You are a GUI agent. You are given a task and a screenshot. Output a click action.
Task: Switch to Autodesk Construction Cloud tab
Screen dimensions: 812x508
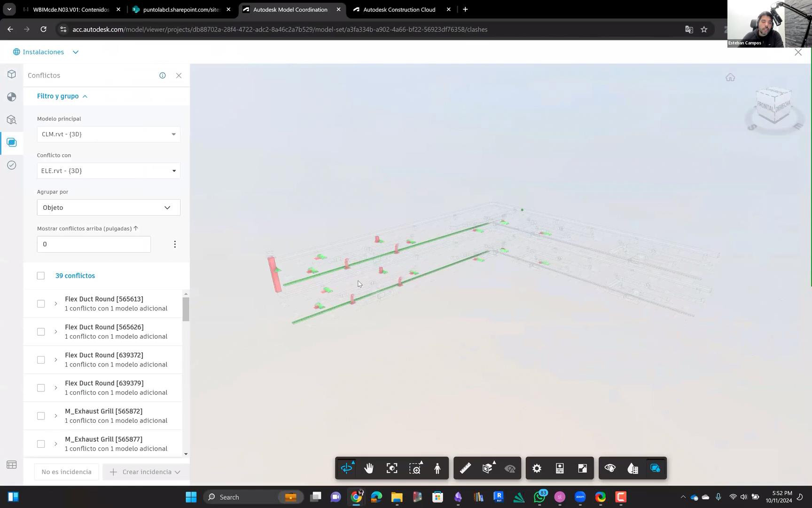(399, 9)
